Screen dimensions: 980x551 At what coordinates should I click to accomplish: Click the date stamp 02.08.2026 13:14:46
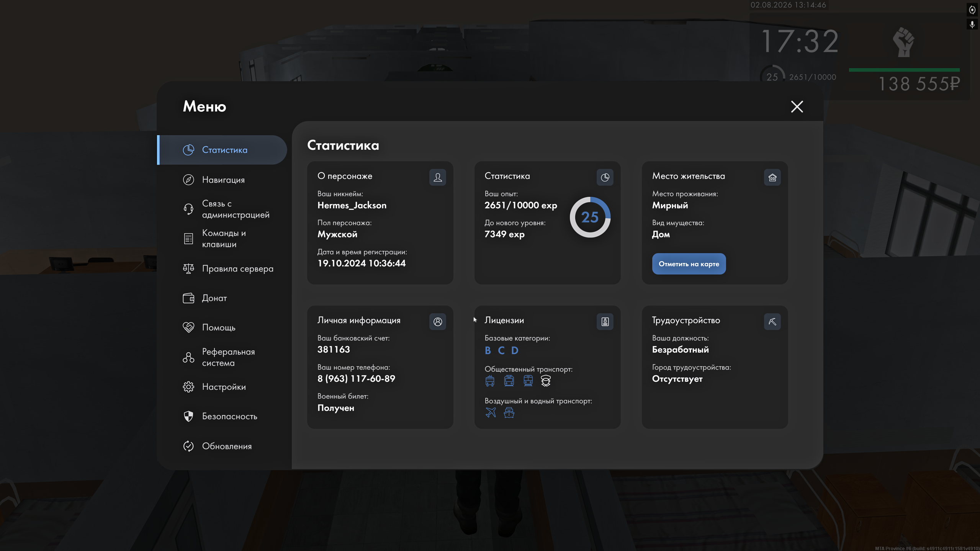pos(788,5)
